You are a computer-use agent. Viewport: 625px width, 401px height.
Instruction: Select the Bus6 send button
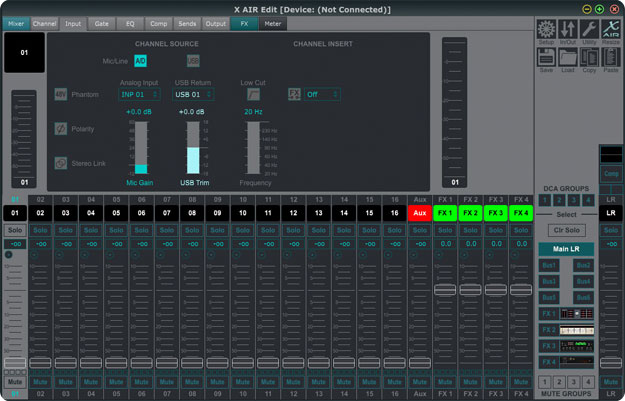[584, 297]
